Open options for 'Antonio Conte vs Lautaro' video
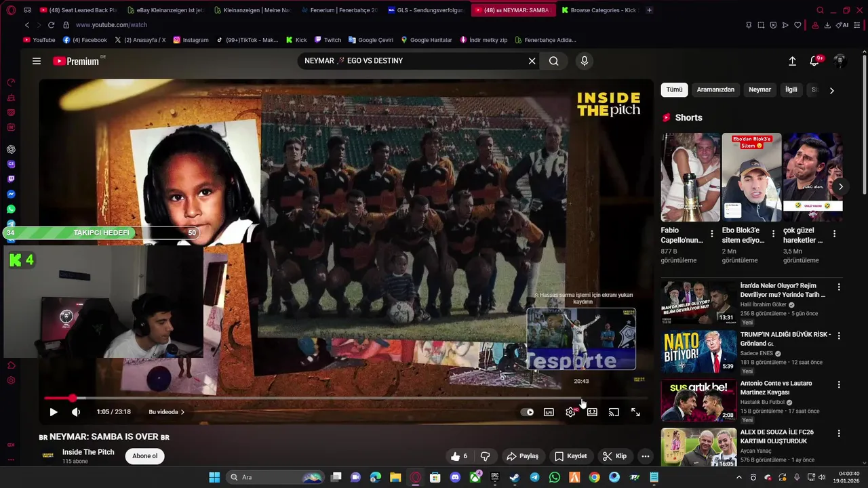Image resolution: width=868 pixels, height=488 pixels. point(839,384)
